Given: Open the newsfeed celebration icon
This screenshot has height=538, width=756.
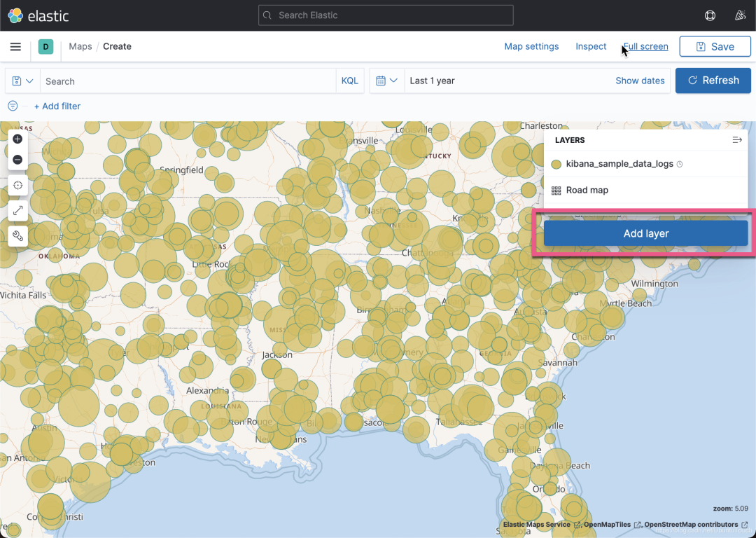Looking at the screenshot, I should point(740,15).
